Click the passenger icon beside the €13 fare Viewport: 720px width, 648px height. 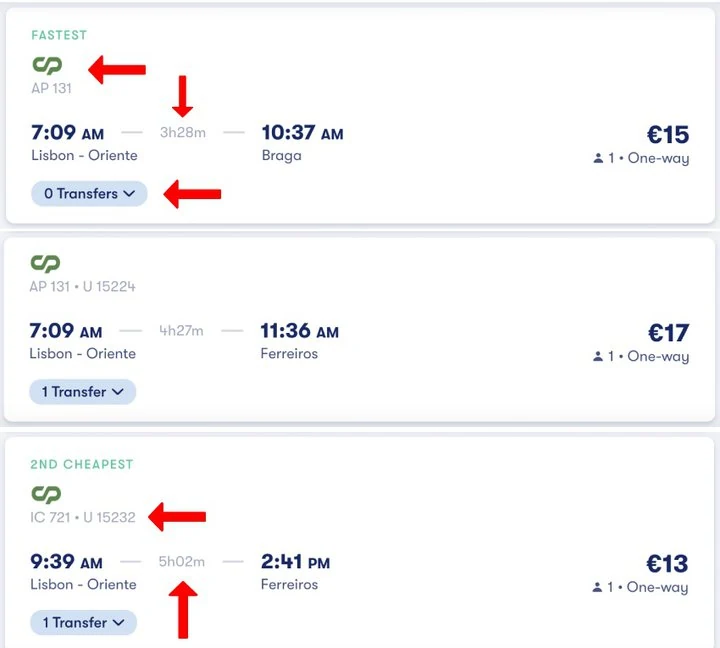(x=598, y=587)
